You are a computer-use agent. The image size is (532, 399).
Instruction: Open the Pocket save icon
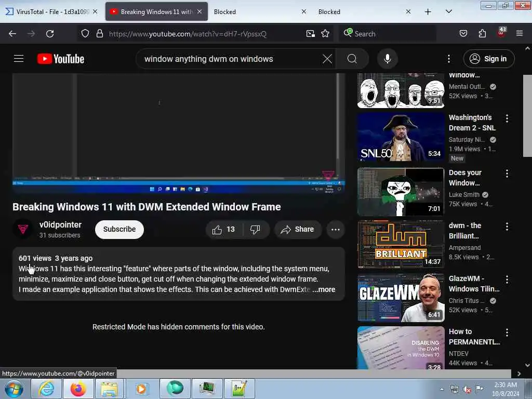click(x=463, y=34)
